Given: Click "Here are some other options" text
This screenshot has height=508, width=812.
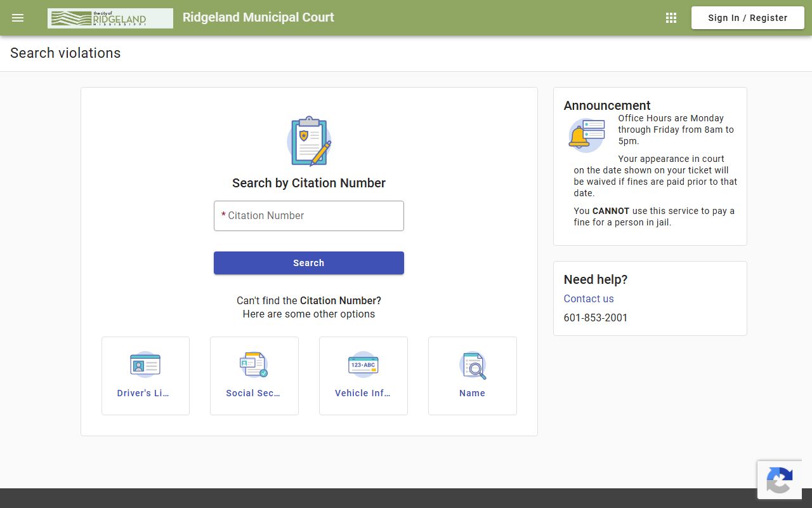Looking at the screenshot, I should click(309, 314).
